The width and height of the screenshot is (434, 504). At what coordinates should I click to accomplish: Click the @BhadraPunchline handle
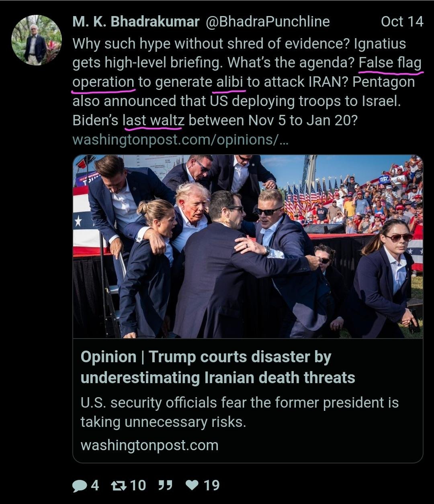[268, 22]
